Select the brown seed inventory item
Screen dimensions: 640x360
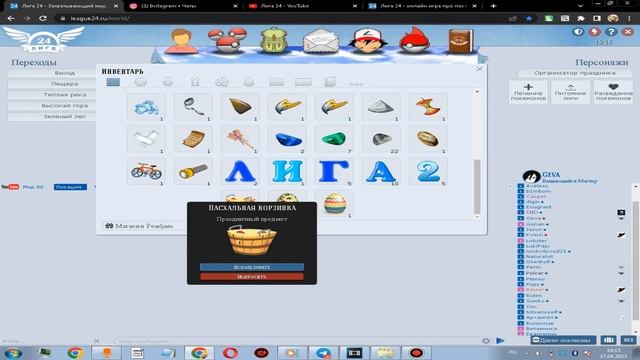pos(428,139)
